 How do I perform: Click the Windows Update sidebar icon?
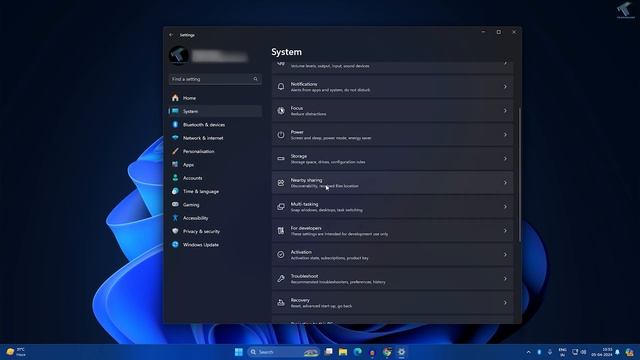pos(175,244)
